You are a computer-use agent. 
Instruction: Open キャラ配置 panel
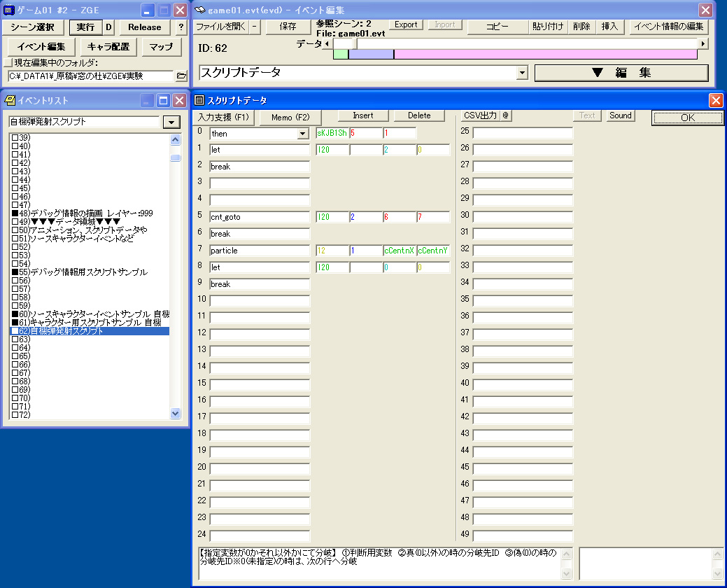click(108, 47)
